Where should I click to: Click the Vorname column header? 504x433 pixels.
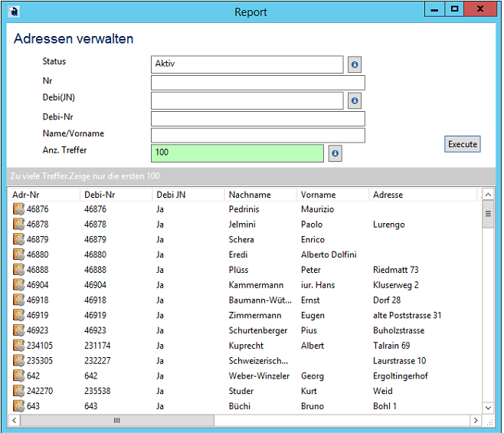point(318,195)
